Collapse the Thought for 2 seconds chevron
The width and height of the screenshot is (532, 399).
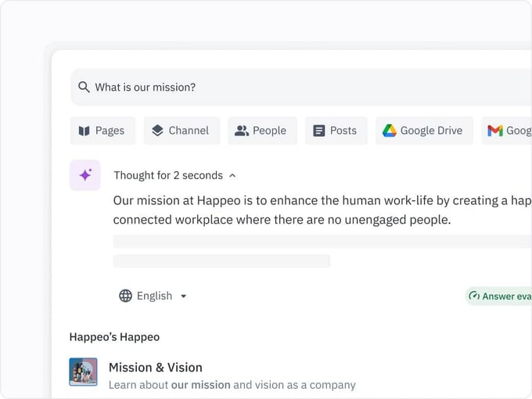click(232, 176)
